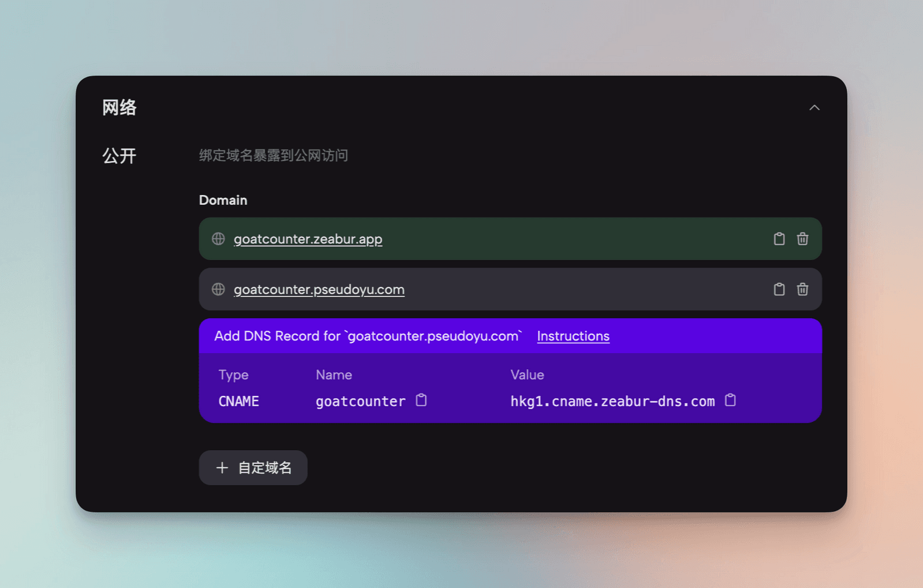The width and height of the screenshot is (923, 588).
Task: Click the CNAME type value
Action: click(238, 401)
